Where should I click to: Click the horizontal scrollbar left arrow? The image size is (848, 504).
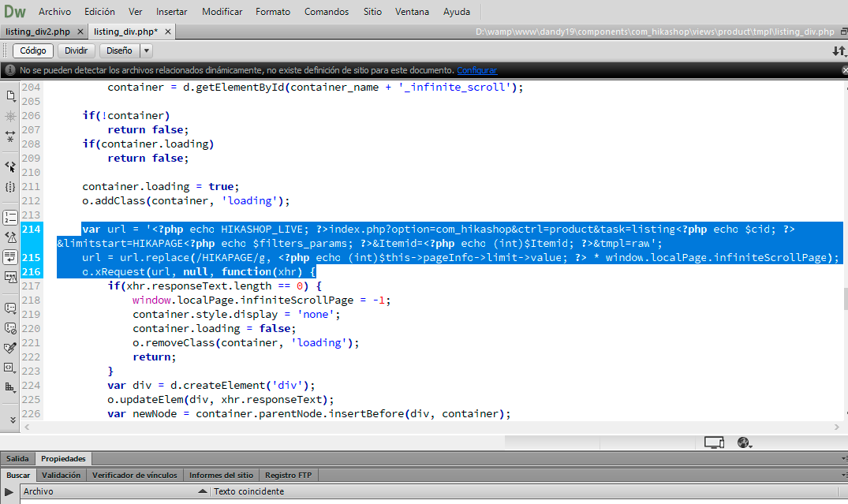click(27, 427)
